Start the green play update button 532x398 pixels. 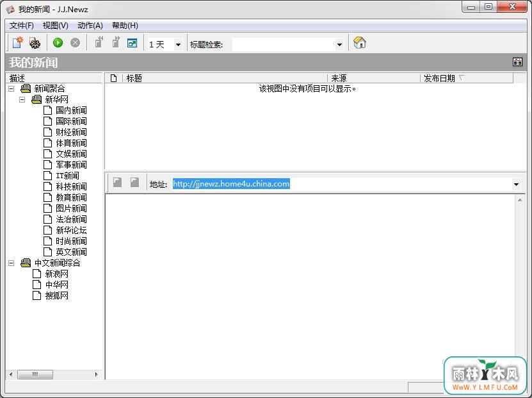tap(58, 43)
